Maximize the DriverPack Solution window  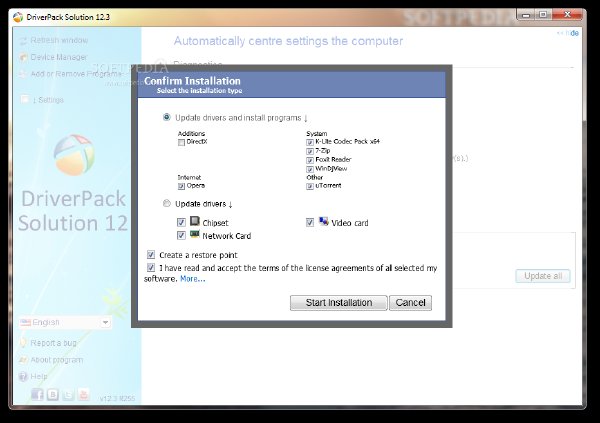tap(543, 15)
